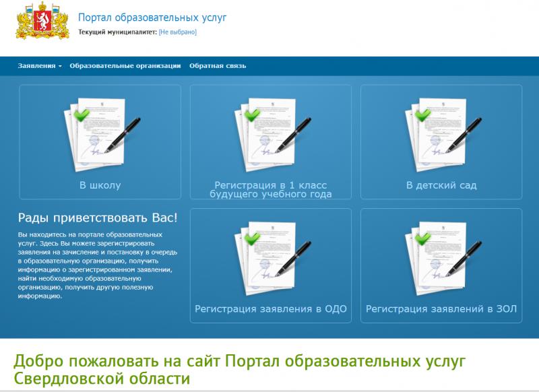Open the «Портал образовательных услуг» title link
Image resolution: width=539 pixels, height=392 pixels.
[x=152, y=18]
